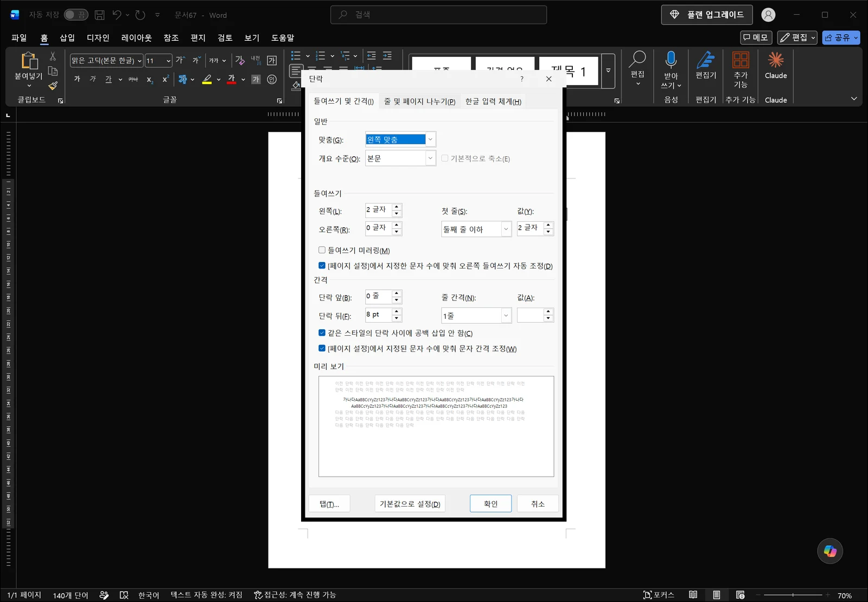
Task: Apply italic 가 formatting
Action: tap(93, 79)
